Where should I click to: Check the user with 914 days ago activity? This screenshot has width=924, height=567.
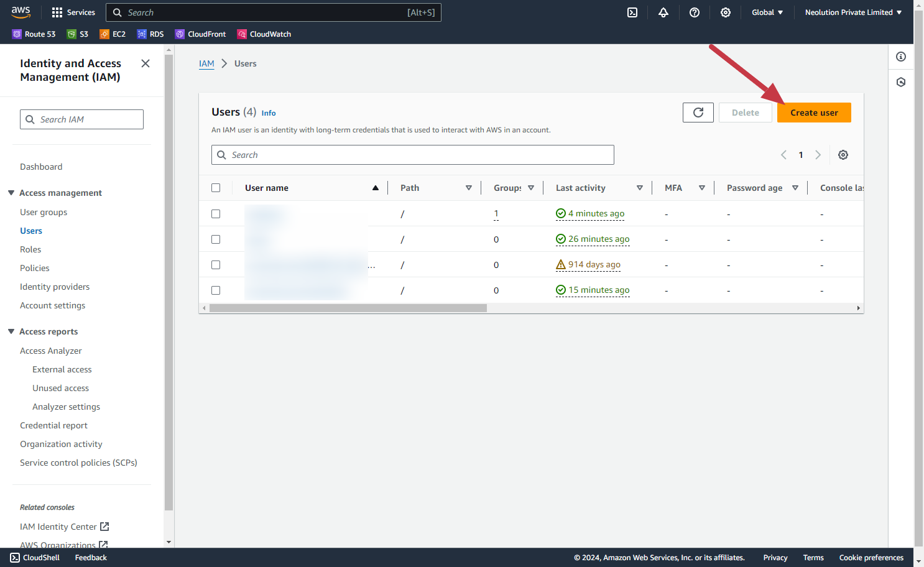pos(216,265)
